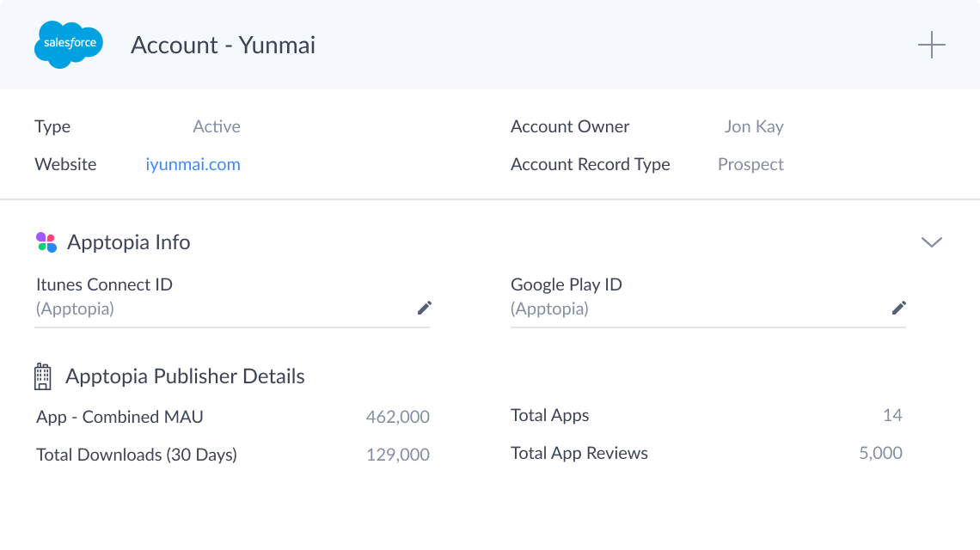
Task: Click the plus icon in the header
Action: pos(932,45)
